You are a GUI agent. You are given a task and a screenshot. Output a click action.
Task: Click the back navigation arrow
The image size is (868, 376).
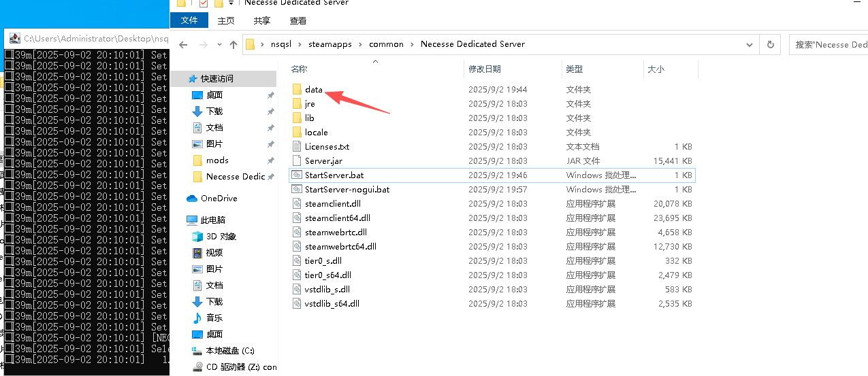tap(182, 45)
